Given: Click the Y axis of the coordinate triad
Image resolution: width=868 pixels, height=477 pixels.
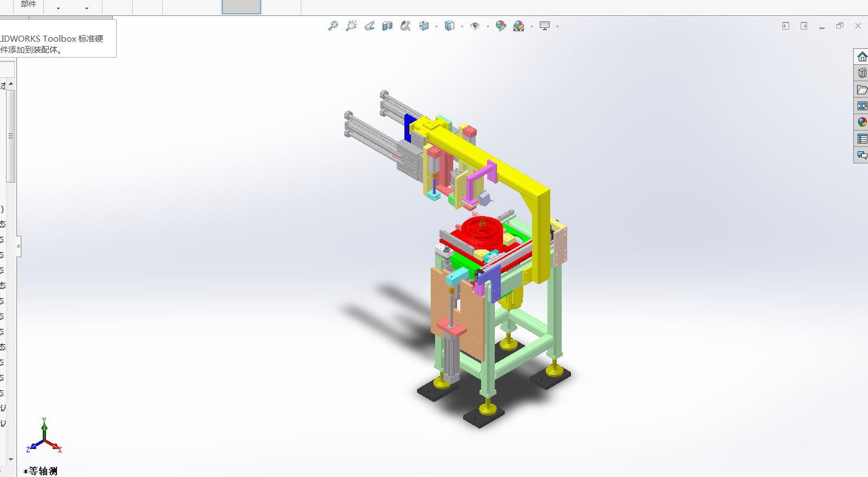Looking at the screenshot, I should 44,428.
